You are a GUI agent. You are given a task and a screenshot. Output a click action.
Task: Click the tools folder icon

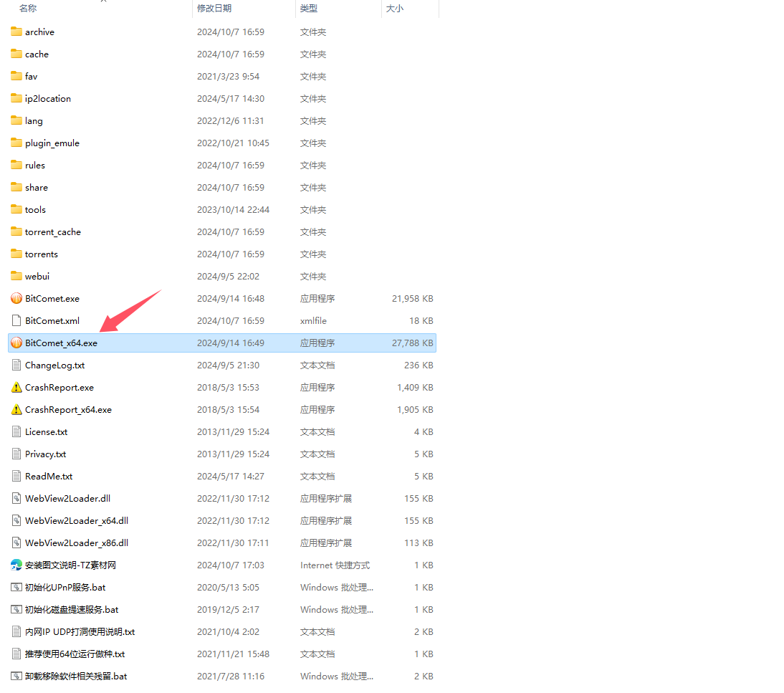(16, 209)
